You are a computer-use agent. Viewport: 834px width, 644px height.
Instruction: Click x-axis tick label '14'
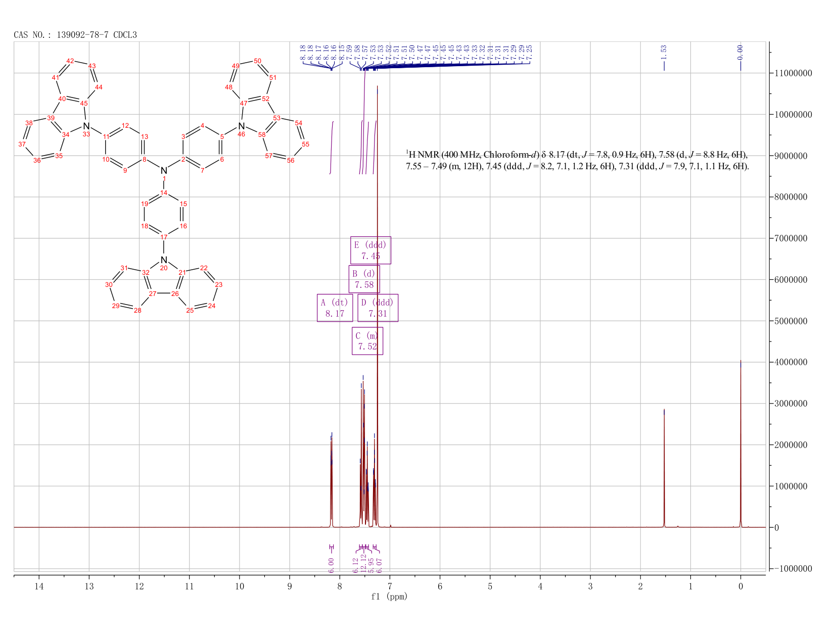click(39, 586)
